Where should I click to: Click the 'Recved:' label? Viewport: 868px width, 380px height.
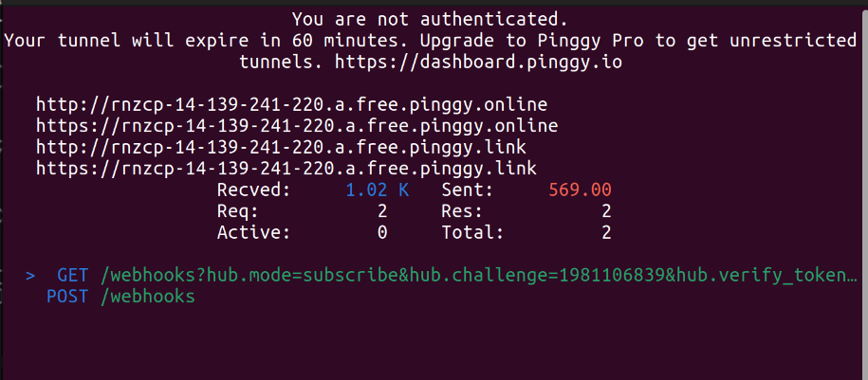[253, 190]
